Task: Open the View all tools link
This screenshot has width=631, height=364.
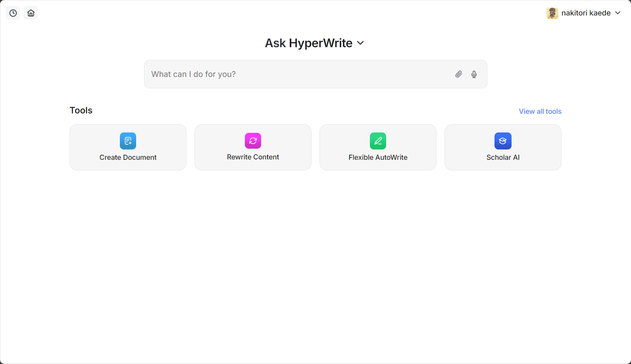Action: point(540,111)
